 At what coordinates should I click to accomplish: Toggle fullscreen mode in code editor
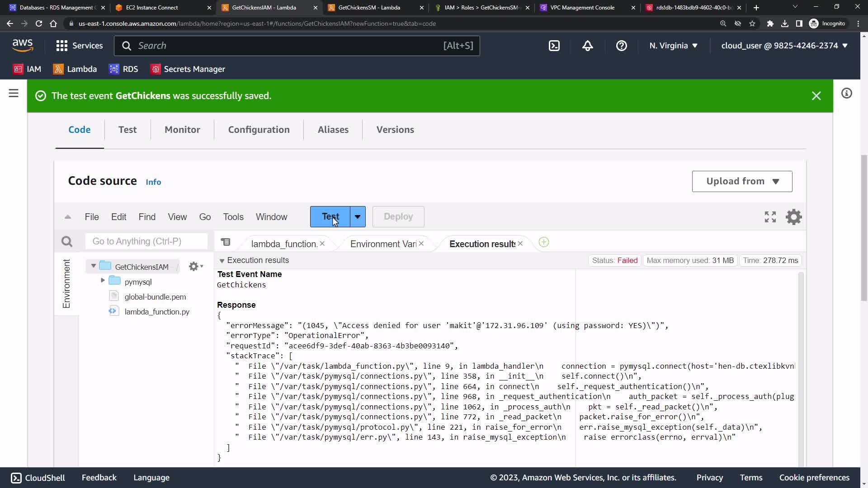click(770, 217)
